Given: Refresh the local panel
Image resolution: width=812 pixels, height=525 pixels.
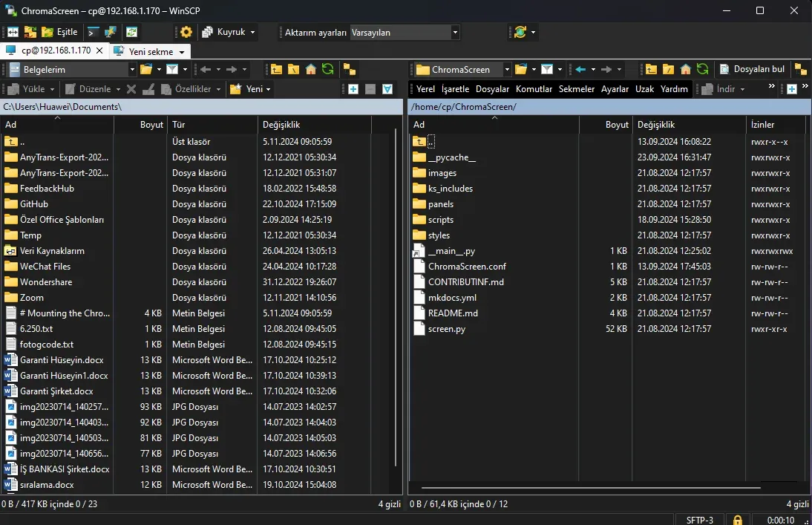Looking at the screenshot, I should point(328,70).
